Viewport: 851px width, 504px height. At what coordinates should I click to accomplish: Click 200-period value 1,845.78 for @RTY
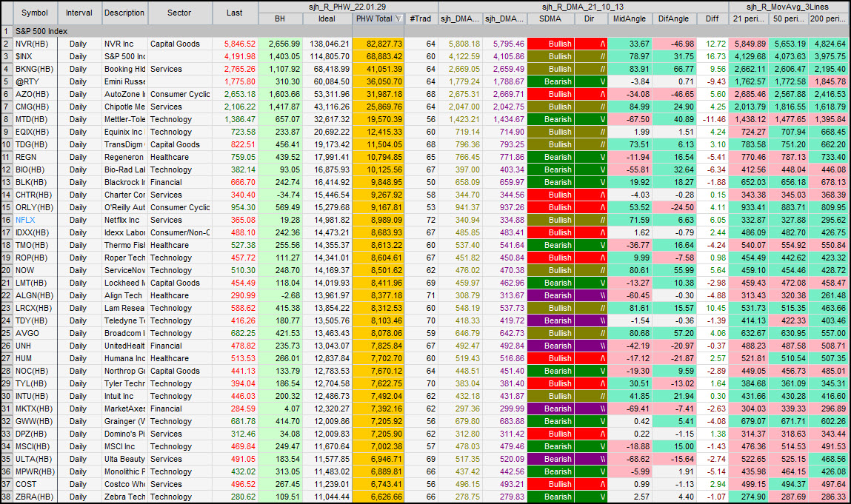828,81
